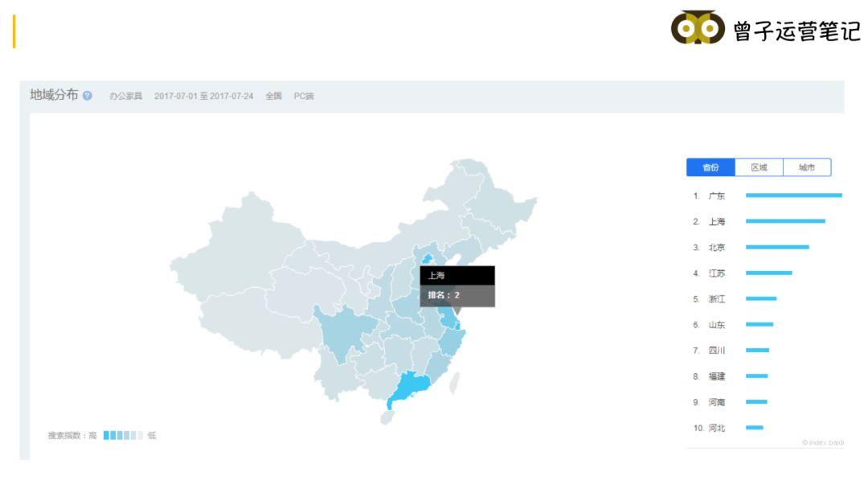Click Sichuan province on the map
Viewport: 868px width, 489px height.
pos(343,331)
